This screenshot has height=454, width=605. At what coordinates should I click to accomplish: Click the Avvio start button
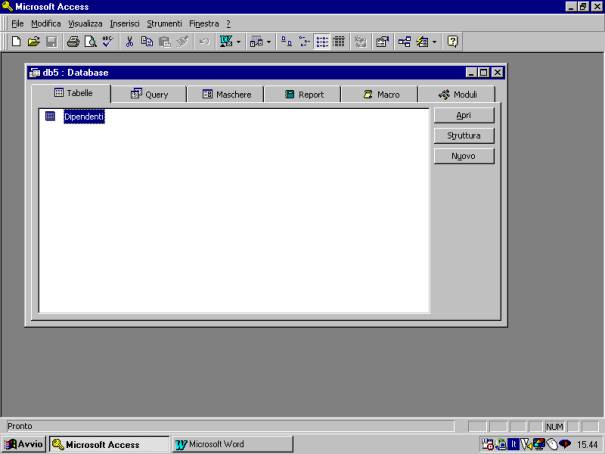pos(24,444)
